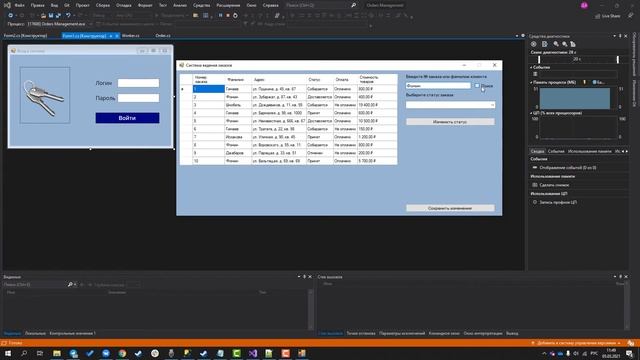The height and width of the screenshot is (360, 640).
Task: Click the Autos panel search field
Action: (x=35, y=284)
